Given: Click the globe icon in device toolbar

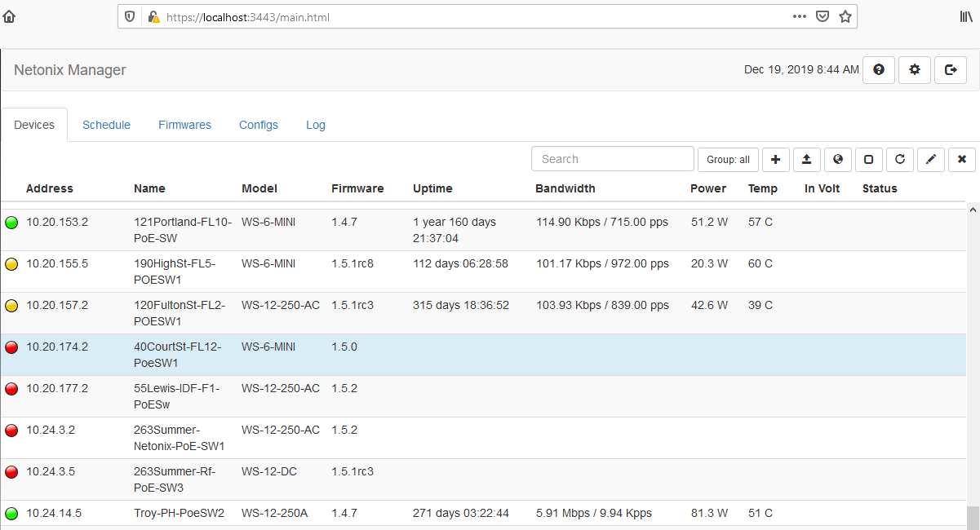Looking at the screenshot, I should click(837, 160).
